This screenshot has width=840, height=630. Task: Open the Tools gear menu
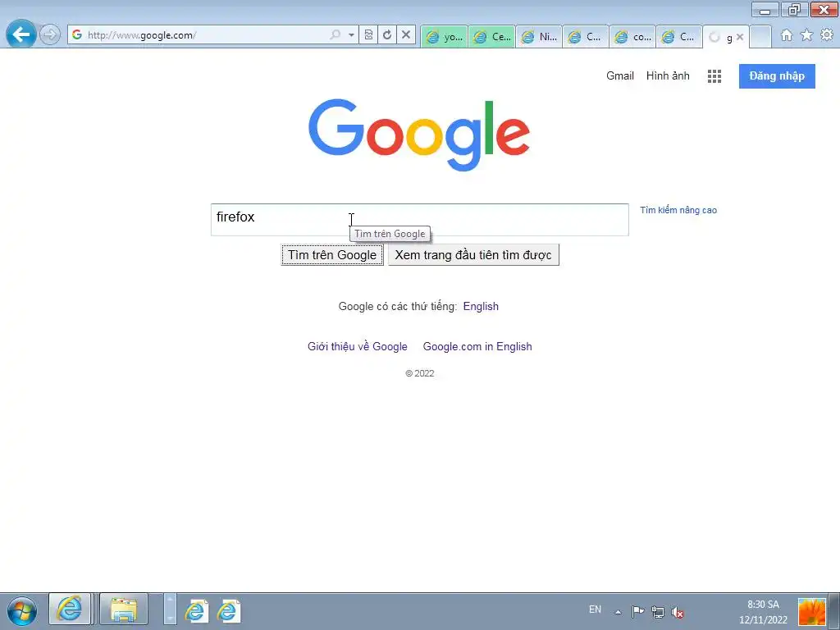coord(827,34)
